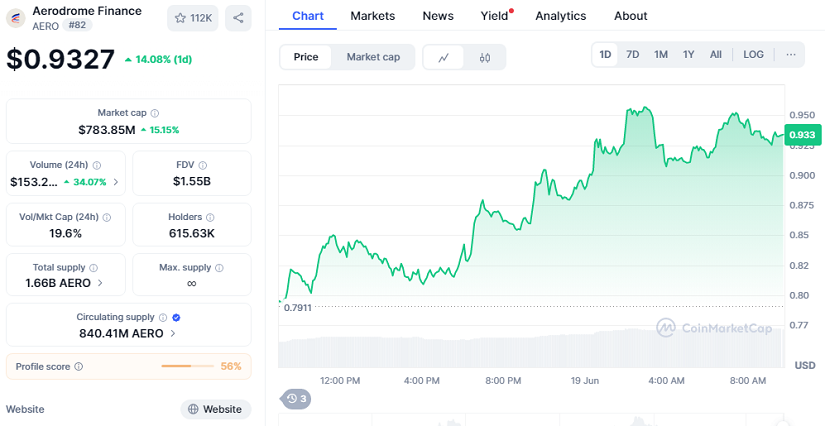Click Total supply info icon
Viewport: 825px width, 426px height.
tap(94, 268)
